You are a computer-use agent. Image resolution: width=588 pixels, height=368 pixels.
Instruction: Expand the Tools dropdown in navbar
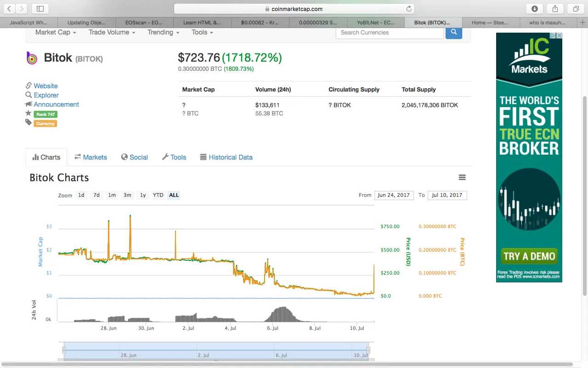tap(203, 32)
